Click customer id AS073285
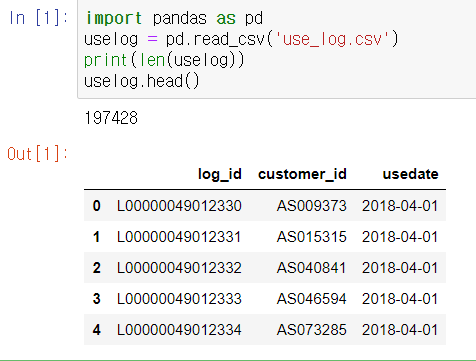Screen dimensions: 476x361 coord(312,330)
